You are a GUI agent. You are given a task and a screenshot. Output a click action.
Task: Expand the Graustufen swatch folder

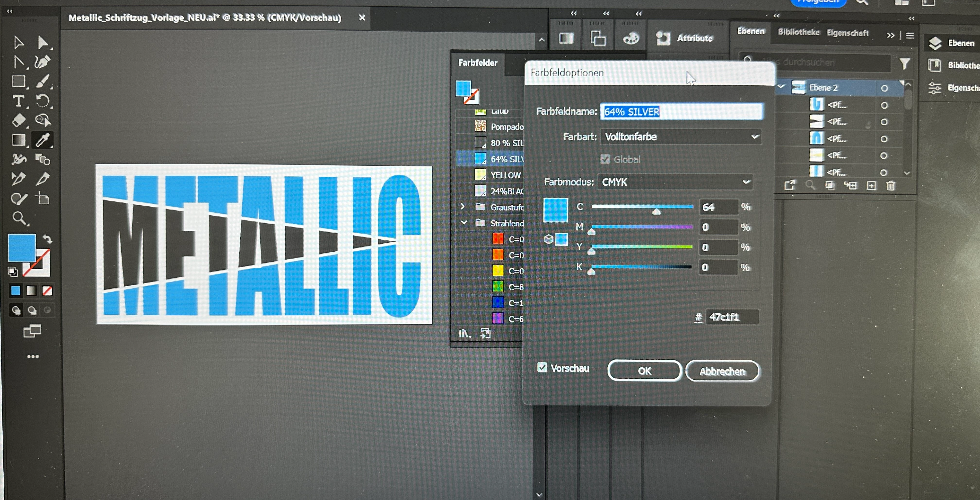click(463, 206)
